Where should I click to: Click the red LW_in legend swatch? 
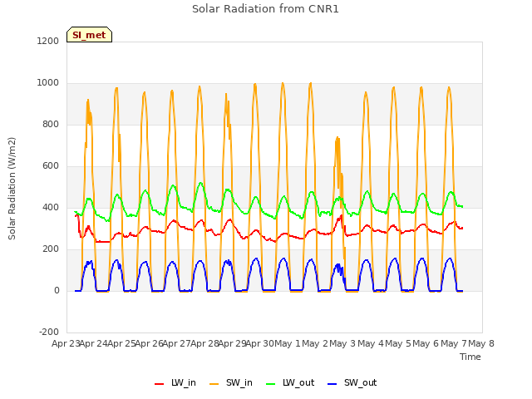pos(159,384)
